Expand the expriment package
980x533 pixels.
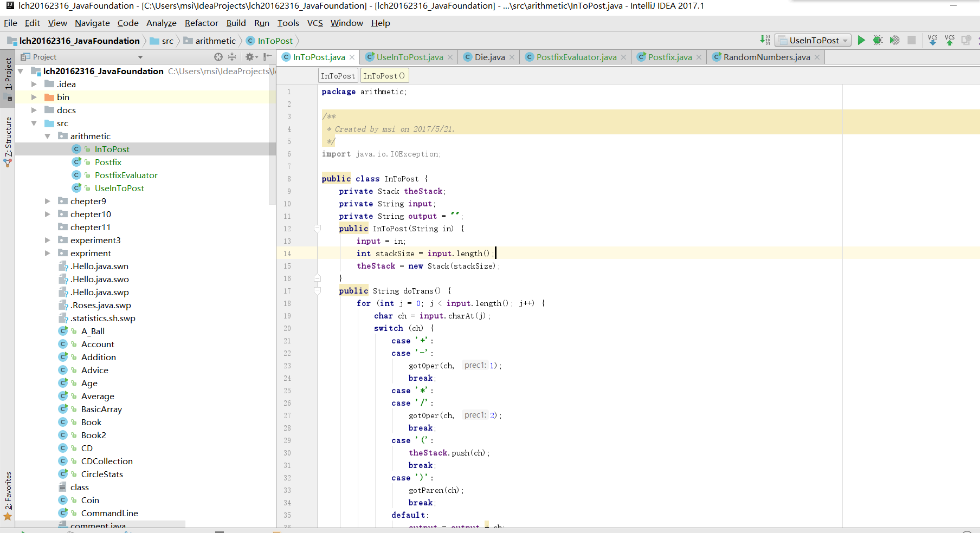pyautogui.click(x=48, y=253)
